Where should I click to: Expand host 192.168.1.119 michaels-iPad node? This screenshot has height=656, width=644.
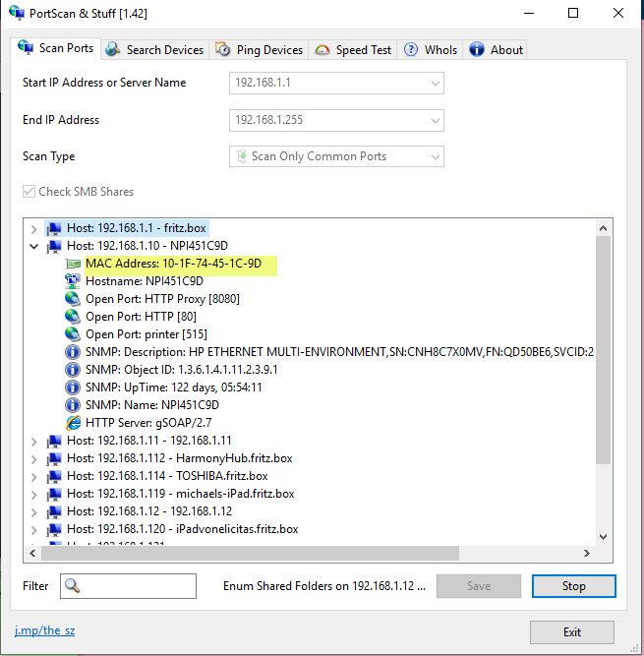pos(33,495)
